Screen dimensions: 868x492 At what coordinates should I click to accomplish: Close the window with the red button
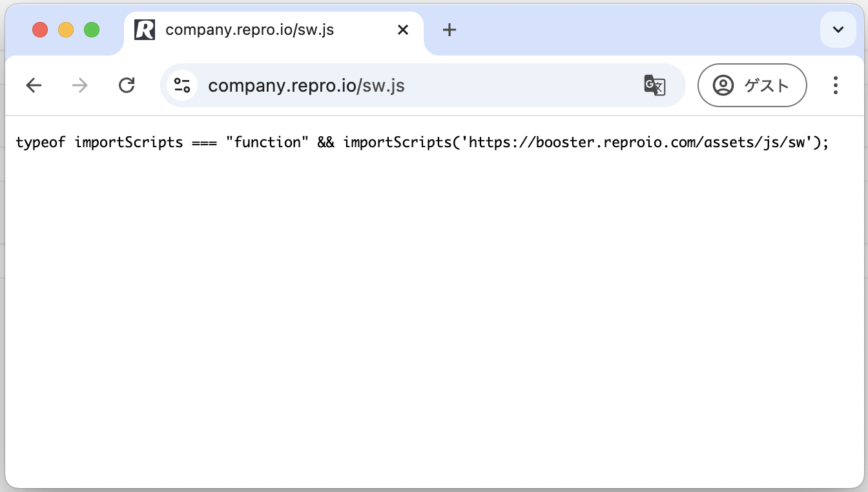point(40,30)
